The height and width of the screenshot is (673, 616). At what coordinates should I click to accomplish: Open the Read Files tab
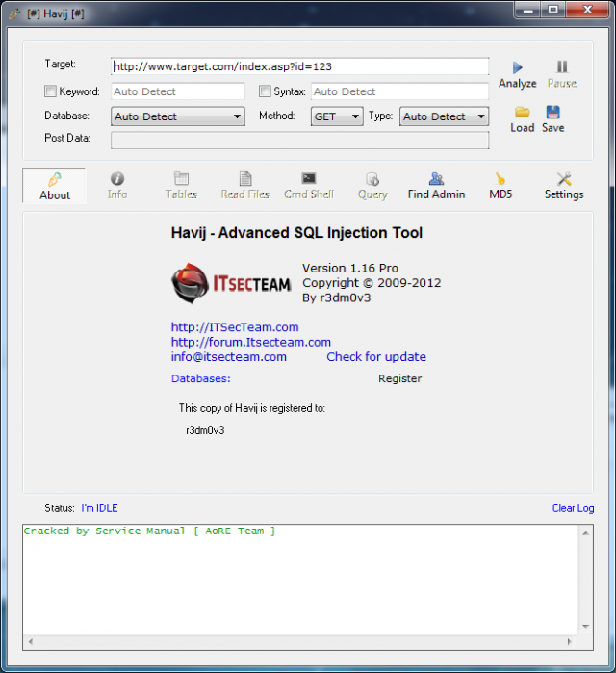(244, 186)
